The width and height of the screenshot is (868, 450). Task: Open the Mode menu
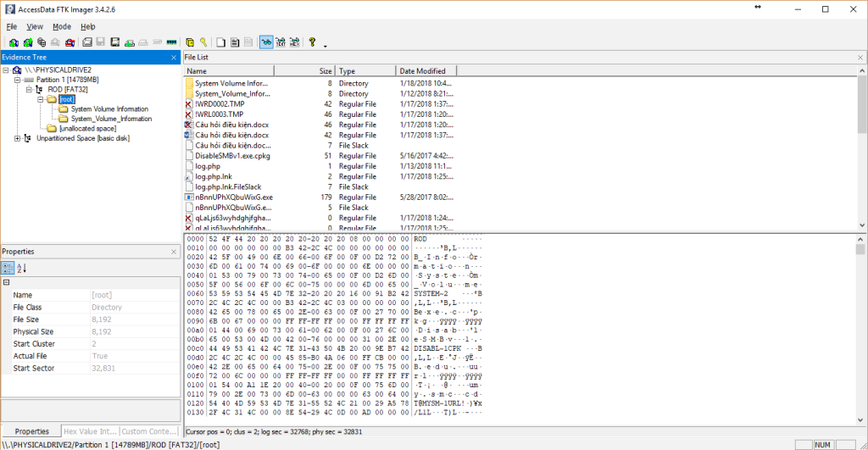[x=61, y=26]
